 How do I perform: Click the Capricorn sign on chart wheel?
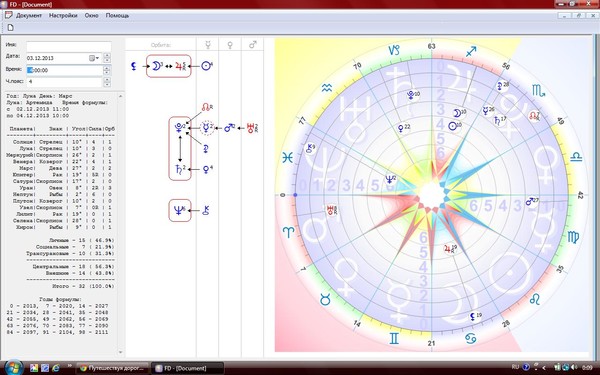394,50
